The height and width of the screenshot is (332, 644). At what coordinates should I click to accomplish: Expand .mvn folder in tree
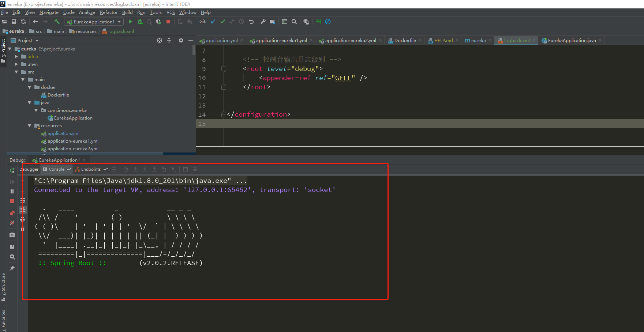16,64
